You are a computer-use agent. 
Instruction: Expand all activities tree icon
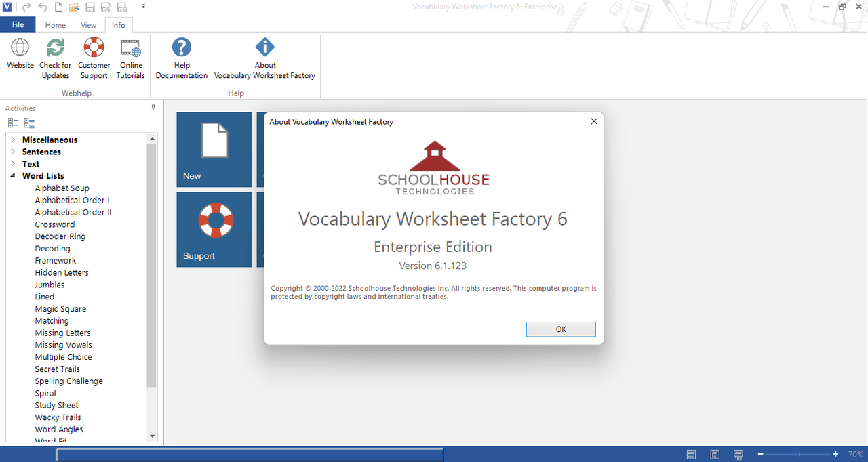tap(29, 123)
